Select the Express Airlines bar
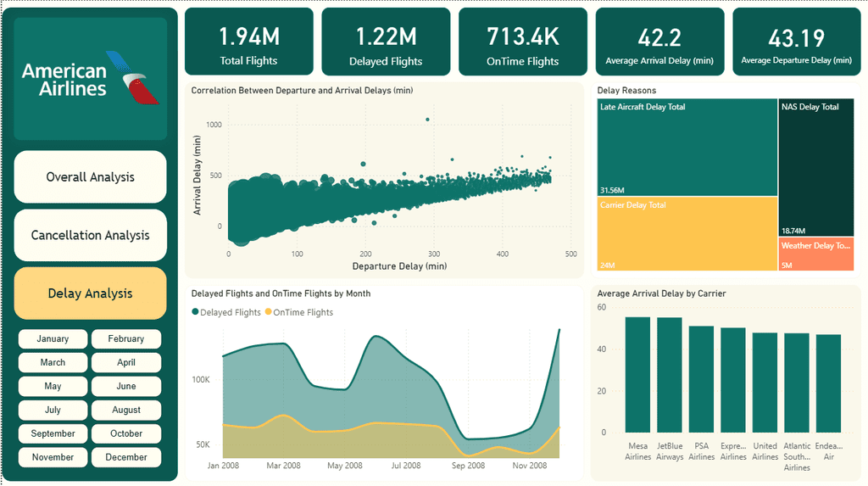This screenshot has height=486, width=868. click(733, 380)
